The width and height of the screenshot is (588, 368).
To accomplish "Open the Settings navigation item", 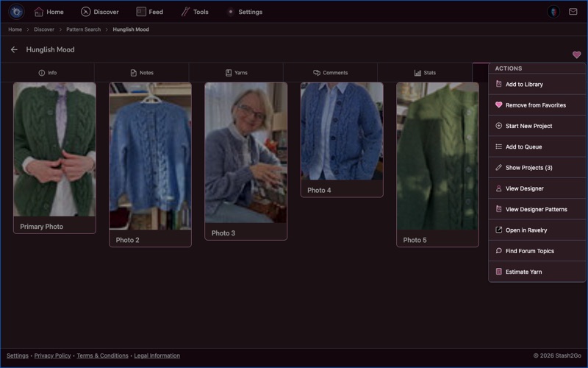I will (245, 12).
